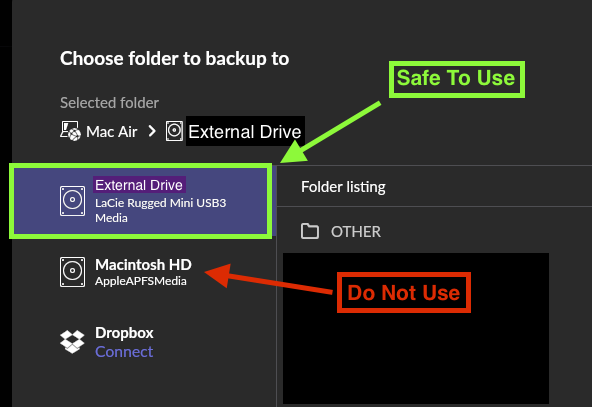Click the breadcrumb chevron after Mac Air
The width and height of the screenshot is (592, 407).
pos(152,131)
